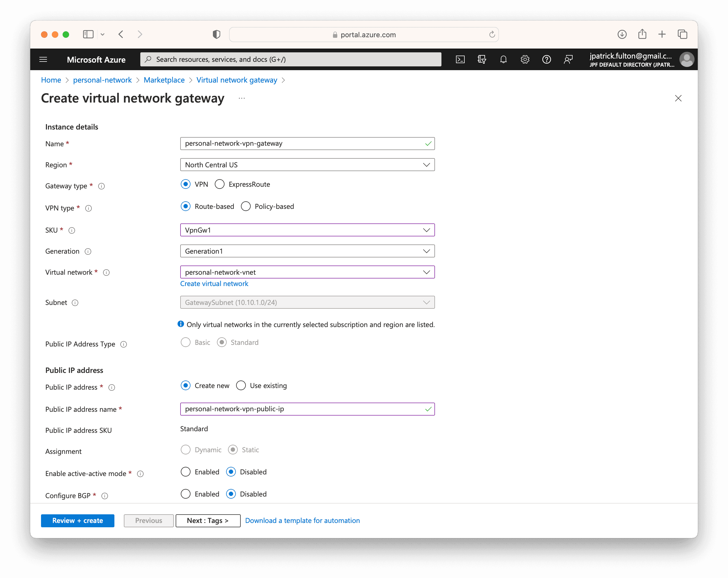Focus the Name input field
Image resolution: width=728 pixels, height=578 pixels.
pyautogui.click(x=307, y=144)
